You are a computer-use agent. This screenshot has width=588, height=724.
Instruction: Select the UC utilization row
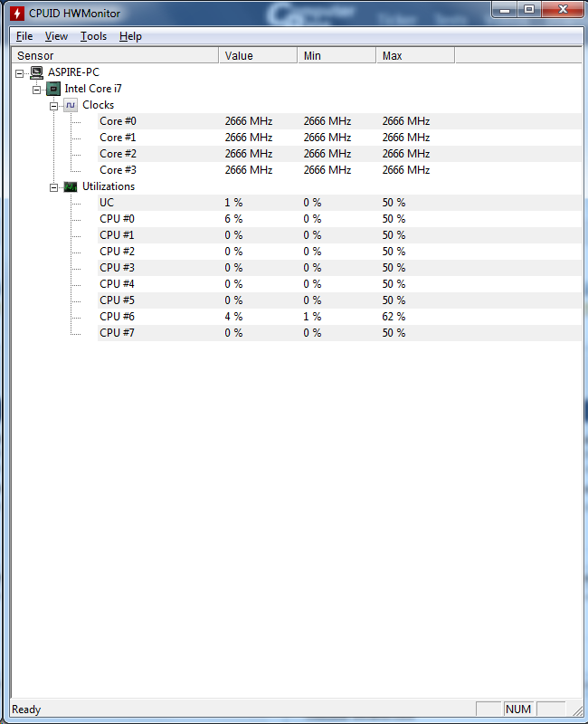(x=340, y=203)
